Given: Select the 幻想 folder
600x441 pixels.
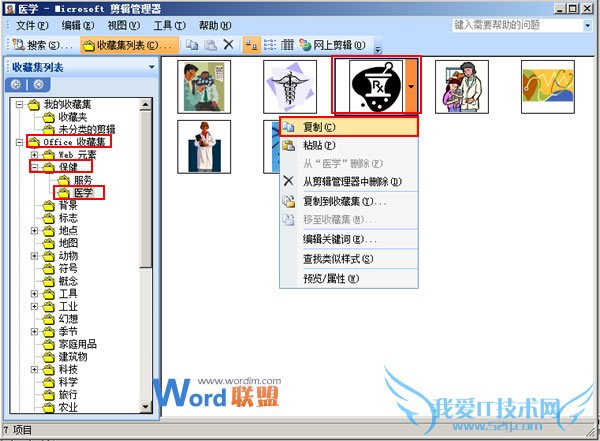Looking at the screenshot, I should (60, 318).
